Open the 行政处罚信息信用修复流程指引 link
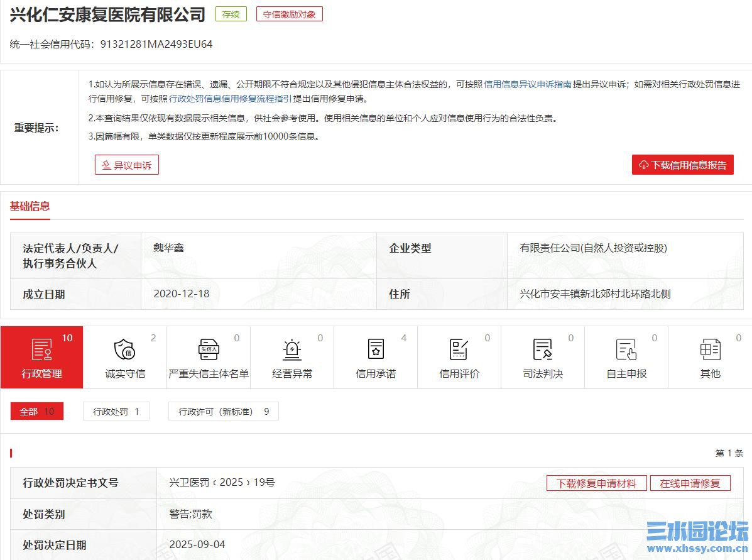 [x=230, y=99]
